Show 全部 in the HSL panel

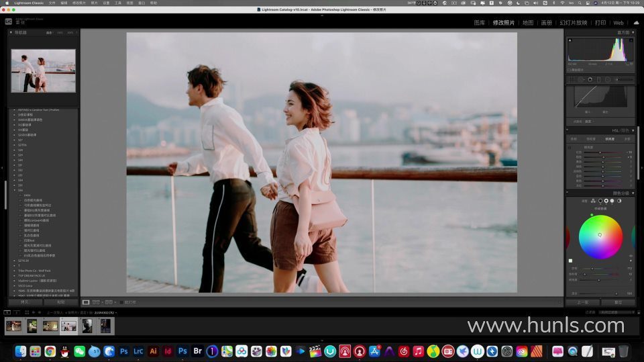[x=627, y=139]
